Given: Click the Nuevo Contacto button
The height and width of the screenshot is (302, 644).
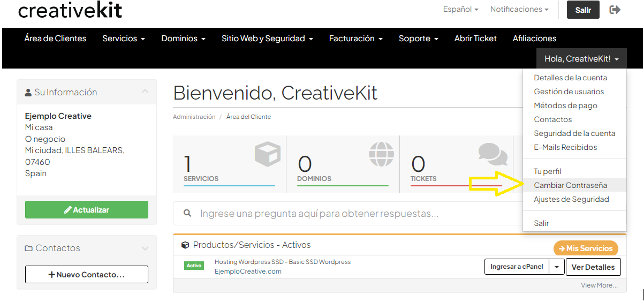Looking at the screenshot, I should pyautogui.click(x=87, y=275).
